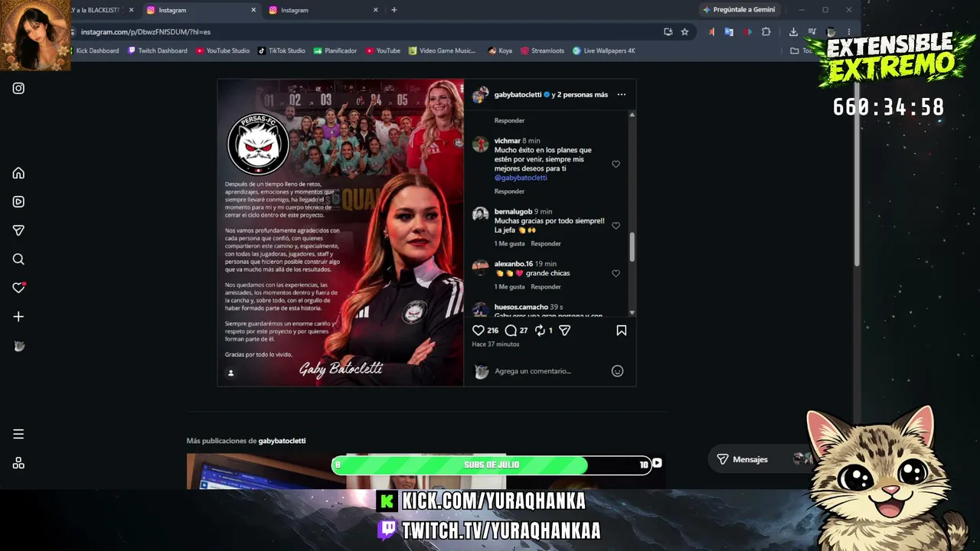Open emoji picker in comment box
This screenshot has width=980, height=551.
[617, 371]
